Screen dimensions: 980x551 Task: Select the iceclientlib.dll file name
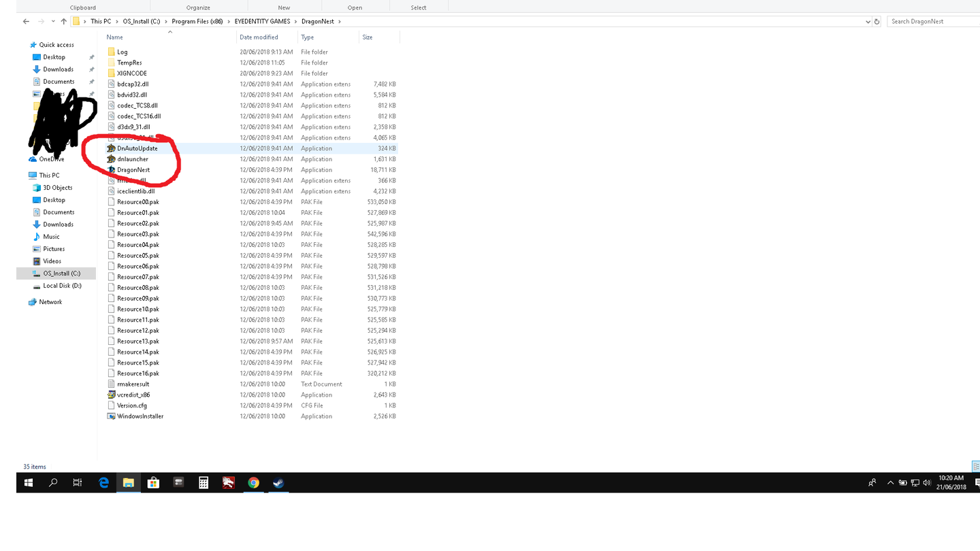136,191
